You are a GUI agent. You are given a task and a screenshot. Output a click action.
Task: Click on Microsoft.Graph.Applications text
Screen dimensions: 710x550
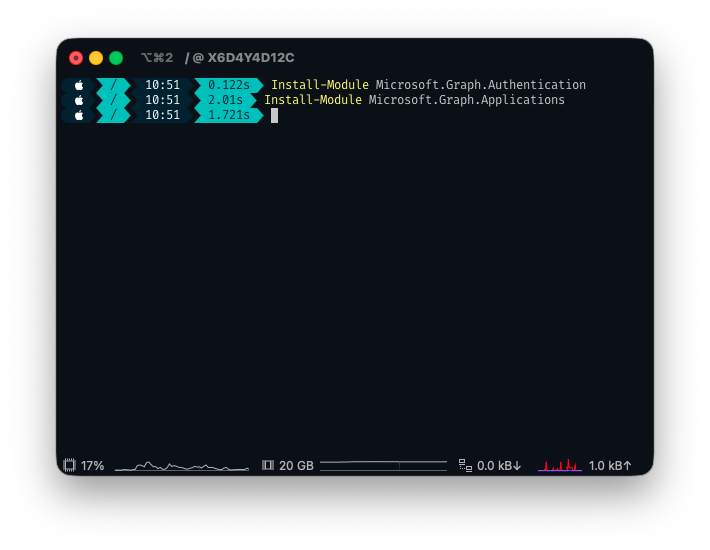[467, 100]
